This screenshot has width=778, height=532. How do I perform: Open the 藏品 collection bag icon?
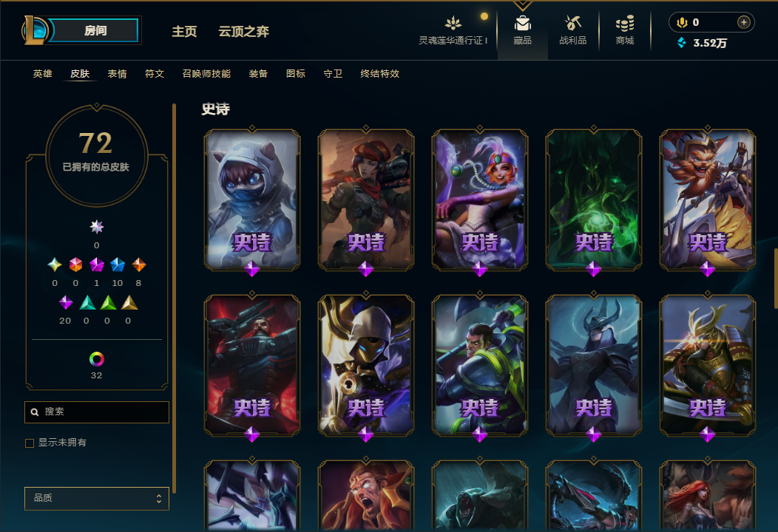point(522,24)
